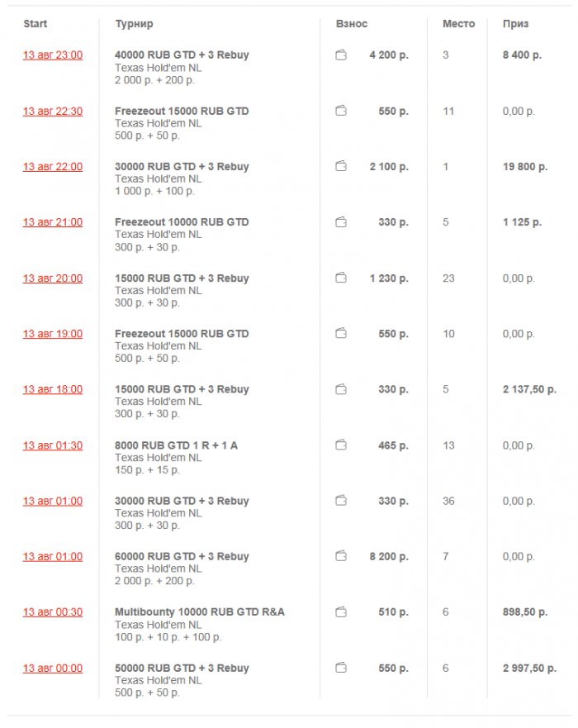Open the 13 авг 22:00 tournament link
Screen dimensions: 578x728
point(53,167)
